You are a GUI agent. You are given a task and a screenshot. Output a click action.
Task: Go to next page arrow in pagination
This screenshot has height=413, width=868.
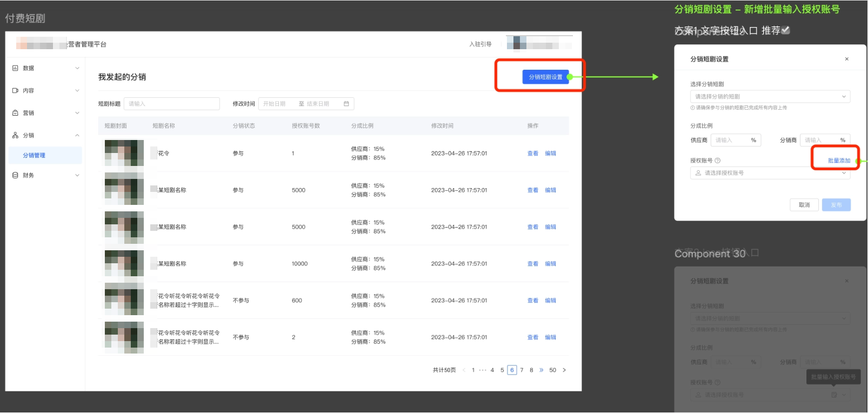point(564,370)
